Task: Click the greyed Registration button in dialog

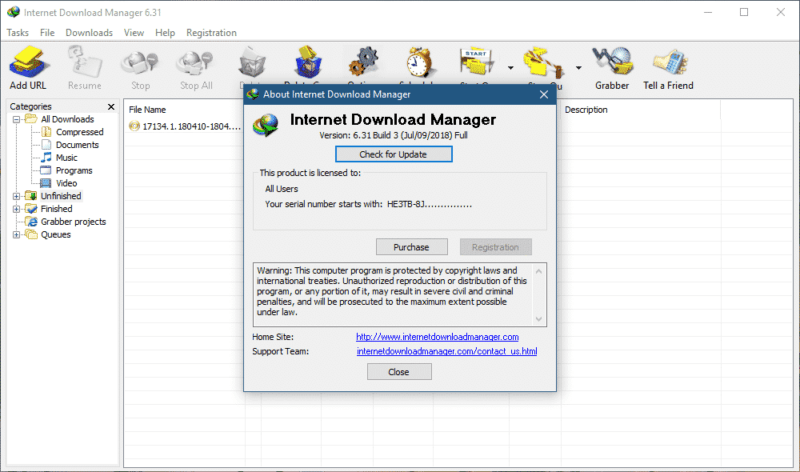Action: point(495,247)
